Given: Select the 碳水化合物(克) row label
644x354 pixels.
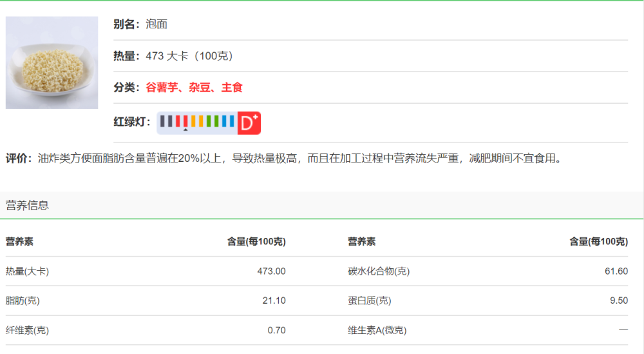Looking at the screenshot, I should point(379,271).
